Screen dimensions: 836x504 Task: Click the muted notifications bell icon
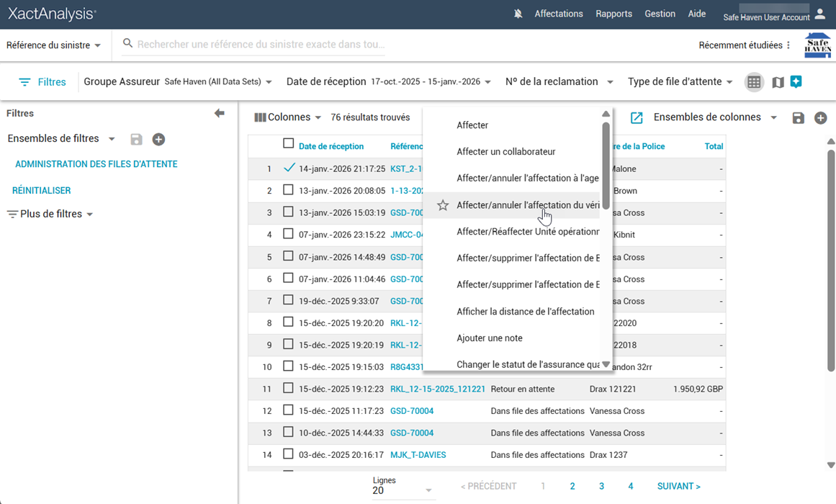518,14
